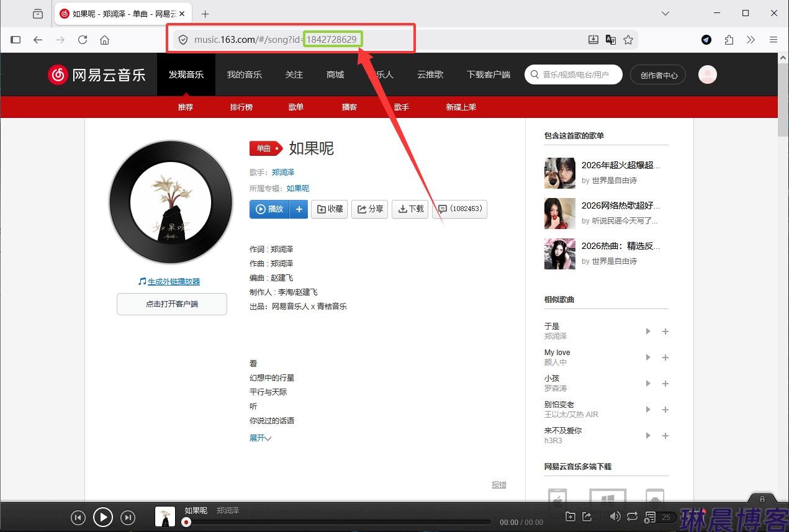Click the 网易云音乐 red logo
789x532 pixels.
point(96,74)
